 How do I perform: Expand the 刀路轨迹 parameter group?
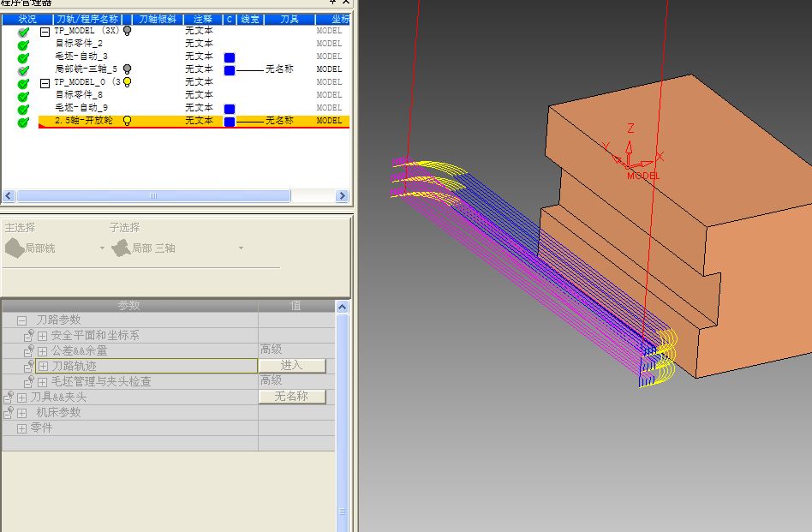(x=44, y=367)
